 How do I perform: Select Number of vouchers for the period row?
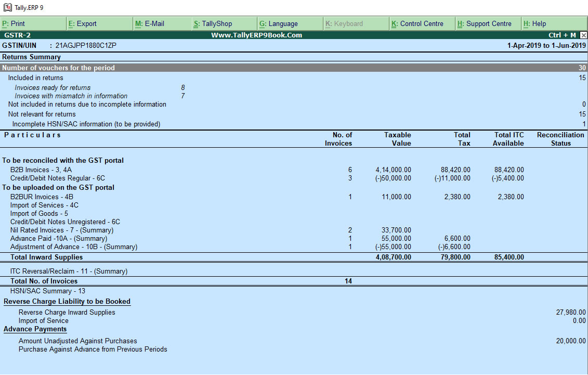pyautogui.click(x=294, y=68)
